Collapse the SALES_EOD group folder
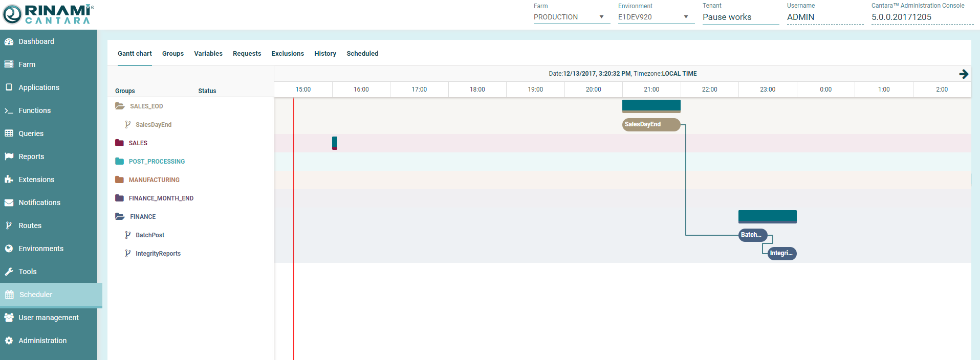The width and height of the screenshot is (980, 360). coord(120,106)
